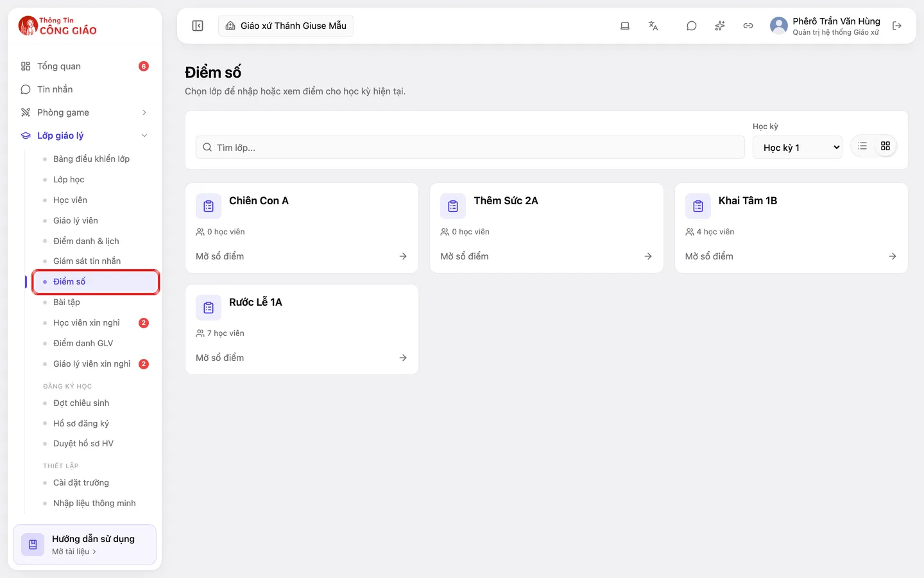The height and width of the screenshot is (578, 924).
Task: Click the book icon in Hướng dẫn sử dụng
Action: coord(33,545)
